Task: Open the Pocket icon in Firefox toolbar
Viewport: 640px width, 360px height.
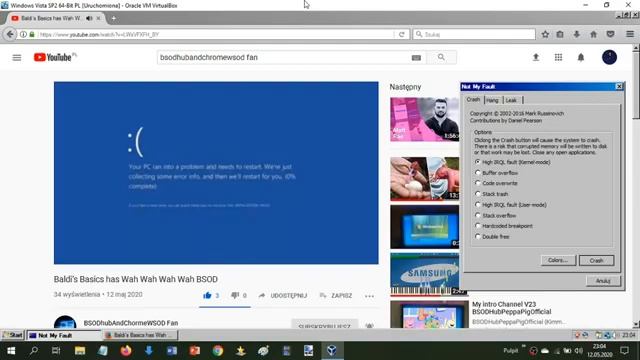Action: click(610, 34)
